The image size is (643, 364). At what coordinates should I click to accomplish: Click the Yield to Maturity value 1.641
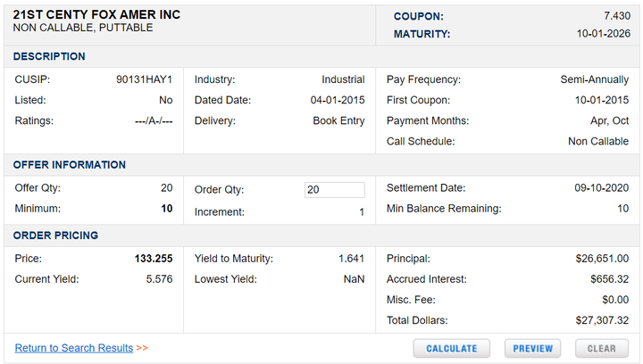click(351, 259)
